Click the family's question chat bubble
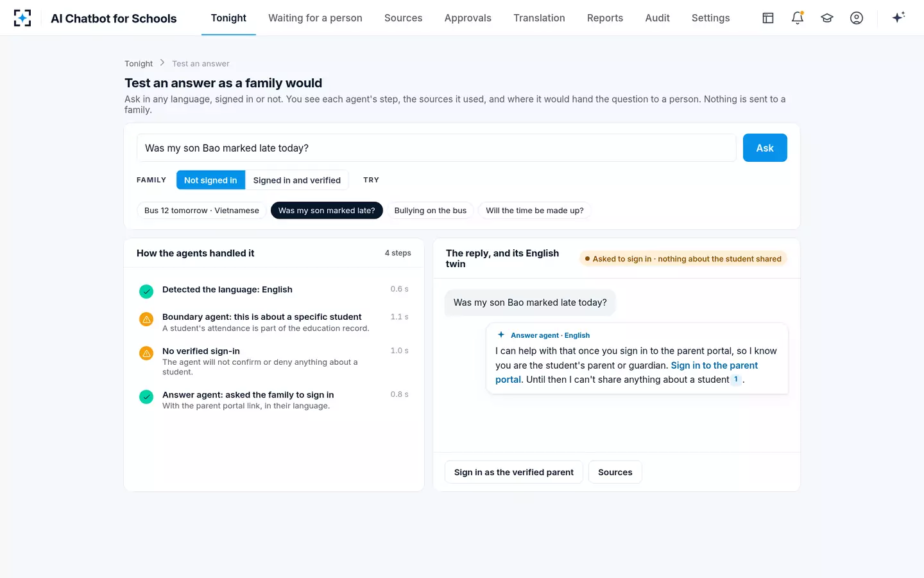Viewport: 924px width, 578px height. [x=530, y=302]
